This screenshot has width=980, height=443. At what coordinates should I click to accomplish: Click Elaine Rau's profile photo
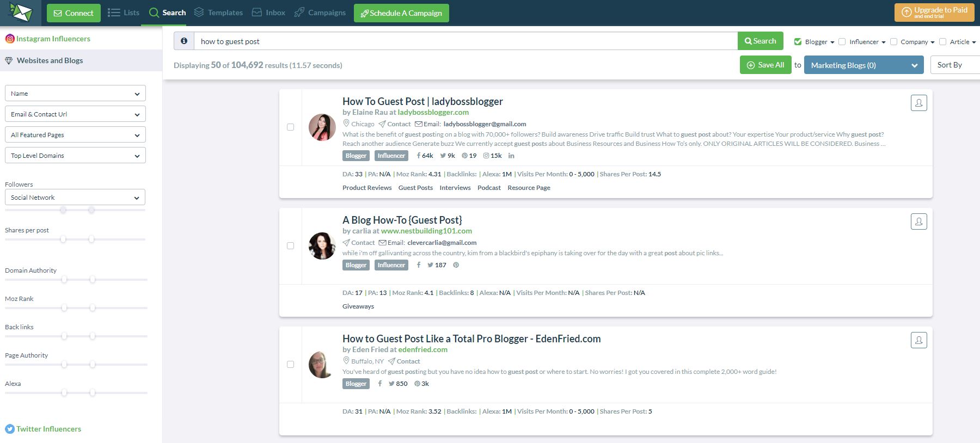coord(322,127)
